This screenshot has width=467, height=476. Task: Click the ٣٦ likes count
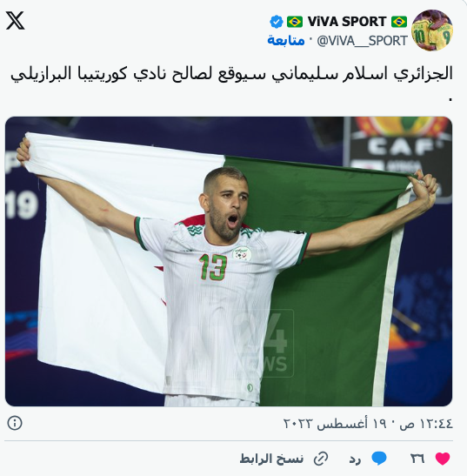tap(417, 459)
